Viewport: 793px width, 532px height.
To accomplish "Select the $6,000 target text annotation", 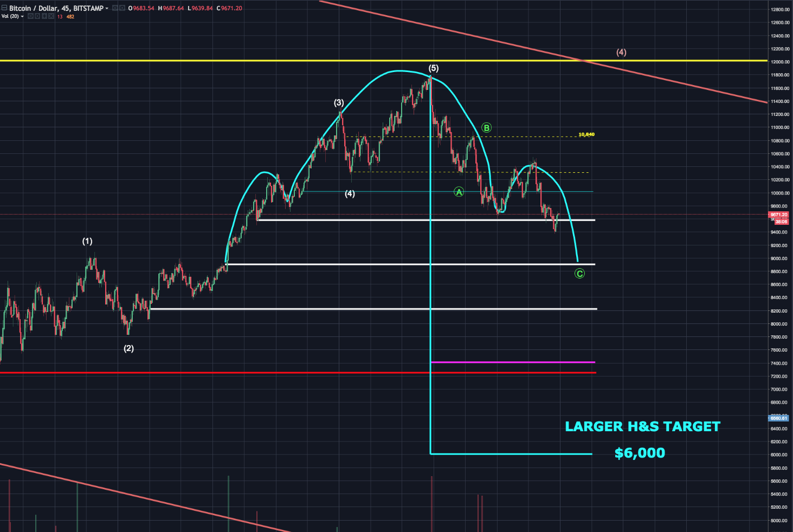I will pos(640,453).
